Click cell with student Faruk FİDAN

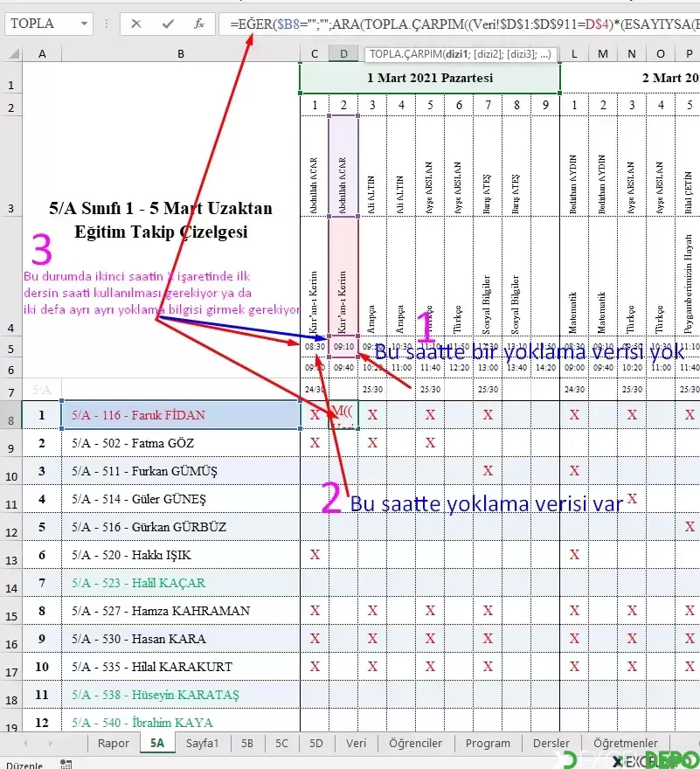click(x=181, y=415)
